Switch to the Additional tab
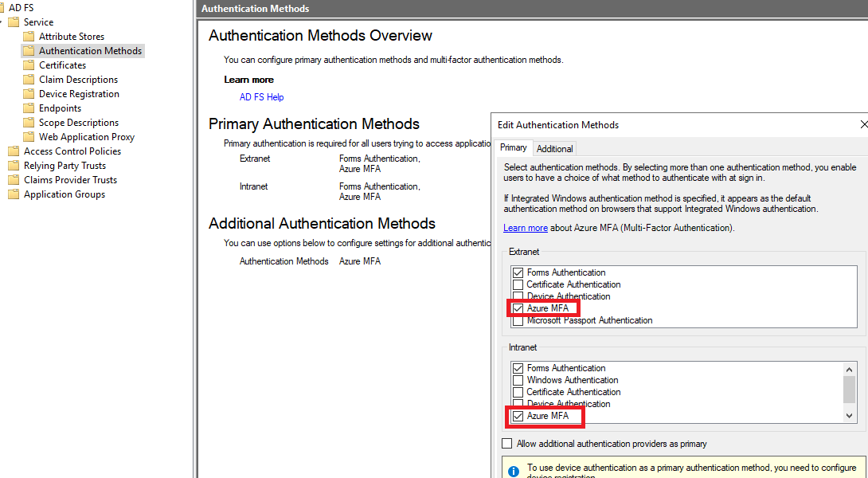The height and width of the screenshot is (478, 868). click(555, 148)
